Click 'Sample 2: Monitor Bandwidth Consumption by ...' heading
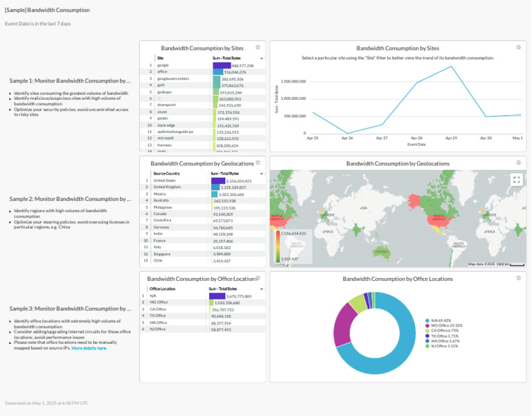This screenshot has width=532, height=416. (70, 199)
